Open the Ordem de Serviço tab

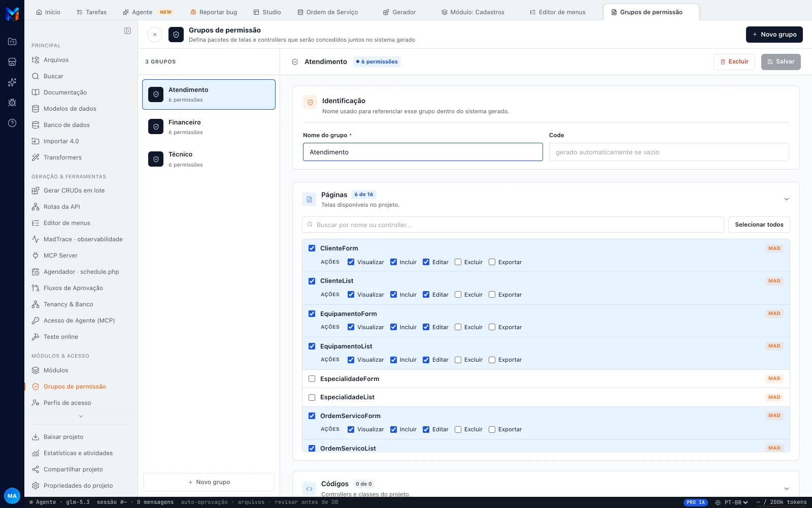[x=328, y=12]
